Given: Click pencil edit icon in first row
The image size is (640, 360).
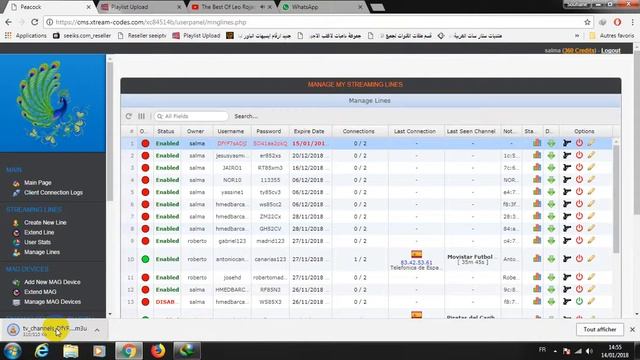Looking at the screenshot, I should pos(591,142).
